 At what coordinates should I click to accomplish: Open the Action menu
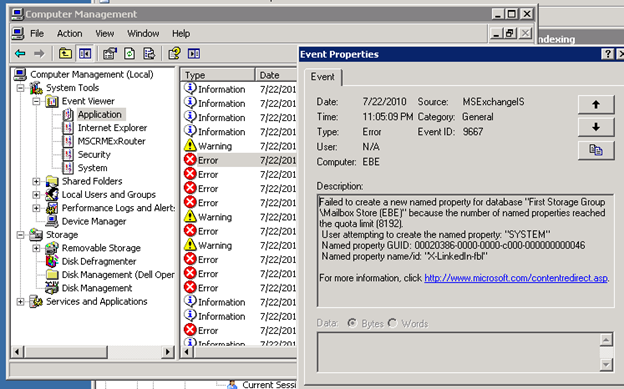[x=70, y=33]
